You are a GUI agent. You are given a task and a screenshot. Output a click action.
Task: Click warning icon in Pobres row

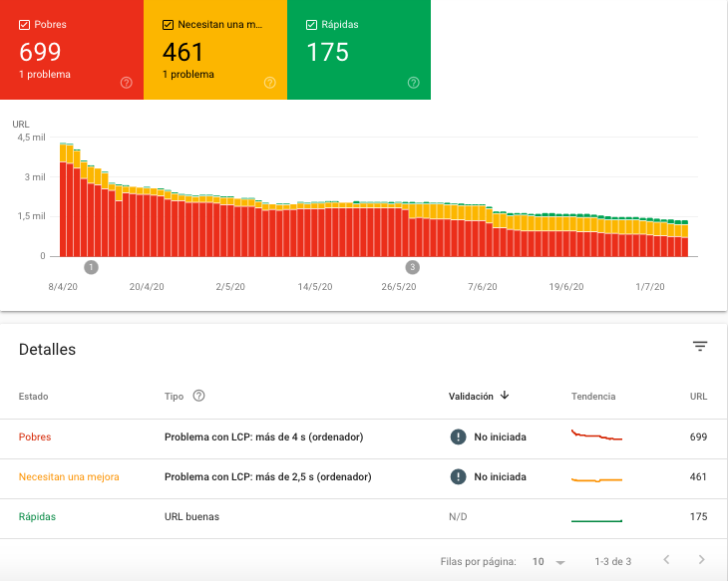click(x=458, y=436)
